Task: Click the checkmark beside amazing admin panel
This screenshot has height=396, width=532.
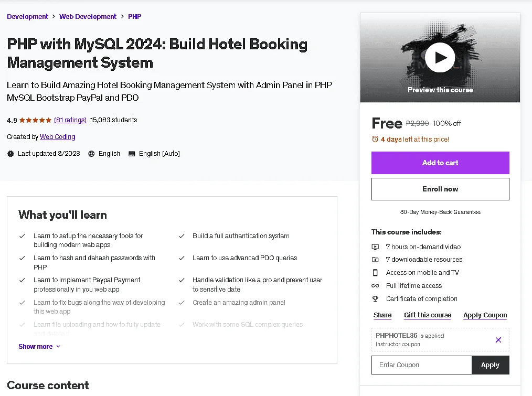Action: [x=182, y=302]
